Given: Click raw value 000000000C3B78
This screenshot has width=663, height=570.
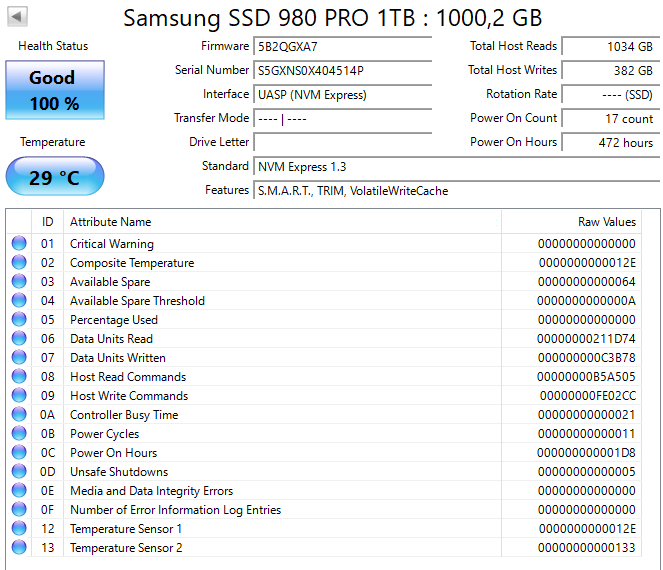Looking at the screenshot, I should [x=586, y=358].
